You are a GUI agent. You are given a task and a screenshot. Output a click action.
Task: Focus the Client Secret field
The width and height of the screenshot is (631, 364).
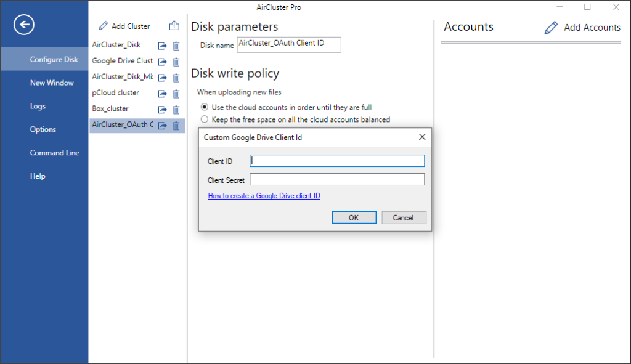click(x=337, y=179)
